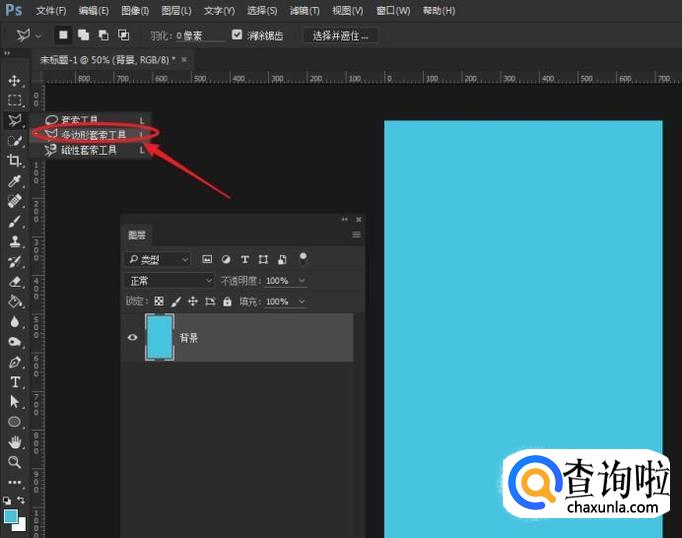Image resolution: width=682 pixels, height=538 pixels.
Task: Choose 多边形套索工具 from the flyout menu
Action: [93, 134]
